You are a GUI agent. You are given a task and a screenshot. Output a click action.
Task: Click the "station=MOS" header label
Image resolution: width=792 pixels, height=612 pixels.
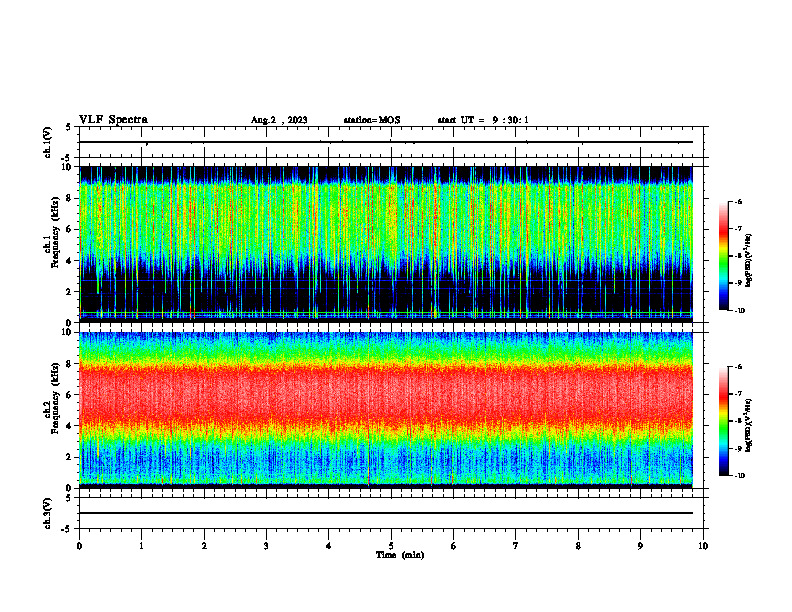pyautogui.click(x=372, y=120)
